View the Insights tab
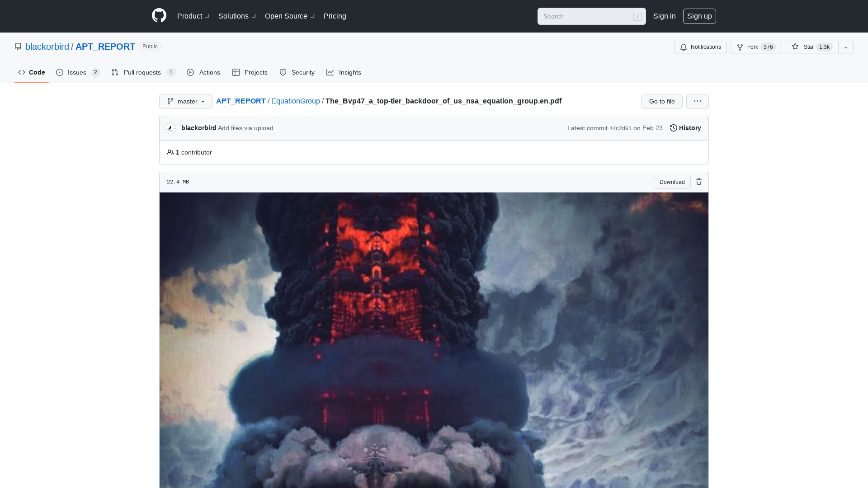The image size is (868, 488). coord(344,72)
